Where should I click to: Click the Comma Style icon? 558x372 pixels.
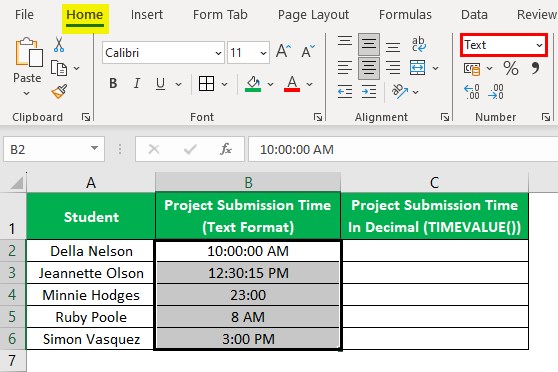535,68
